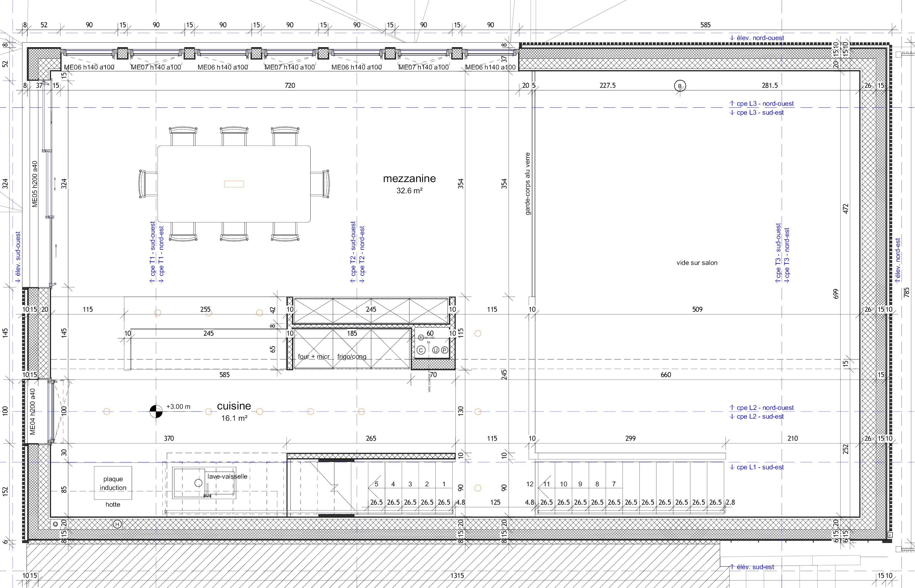
Task: Click the circled B grid marker
Action: pyautogui.click(x=680, y=86)
